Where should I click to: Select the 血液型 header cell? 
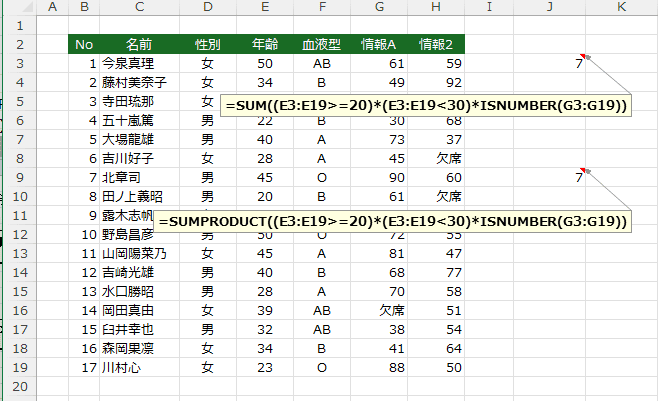(321, 44)
